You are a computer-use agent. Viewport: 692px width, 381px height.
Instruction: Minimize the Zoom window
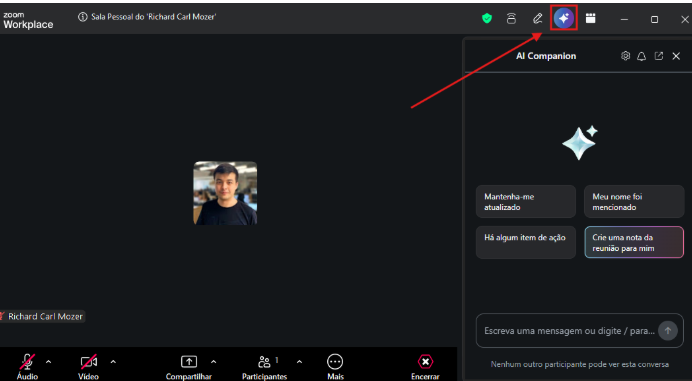624,19
